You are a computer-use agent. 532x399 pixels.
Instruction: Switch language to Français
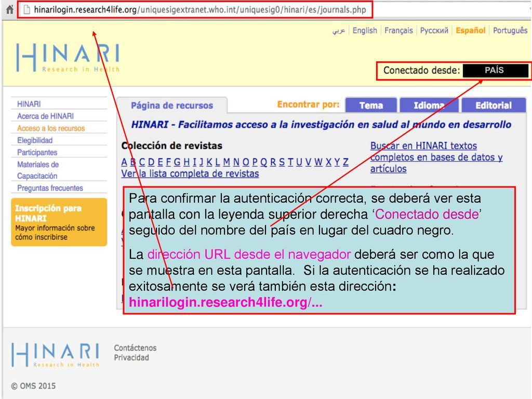coord(398,31)
